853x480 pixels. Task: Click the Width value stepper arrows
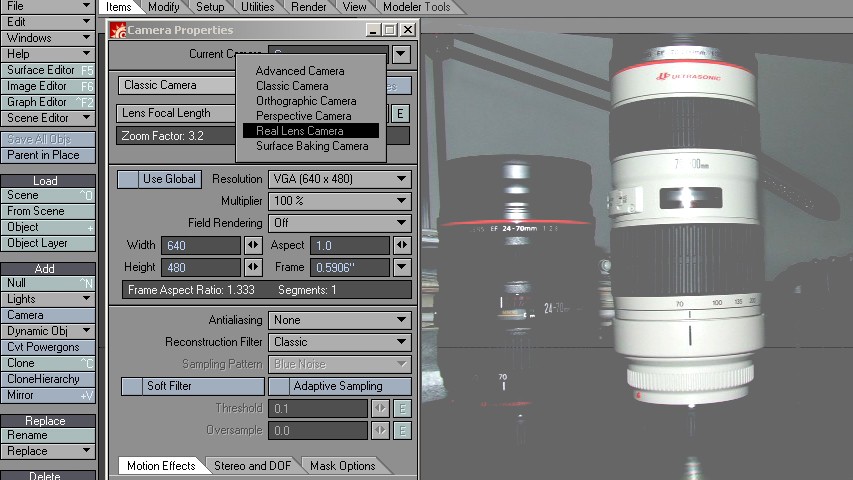[x=255, y=246]
